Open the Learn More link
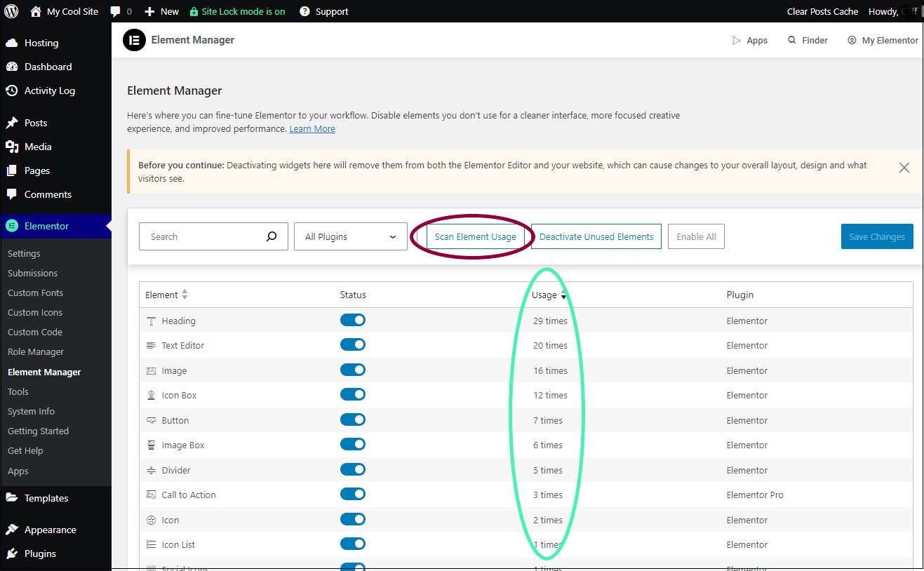The width and height of the screenshot is (924, 571). pyautogui.click(x=312, y=128)
